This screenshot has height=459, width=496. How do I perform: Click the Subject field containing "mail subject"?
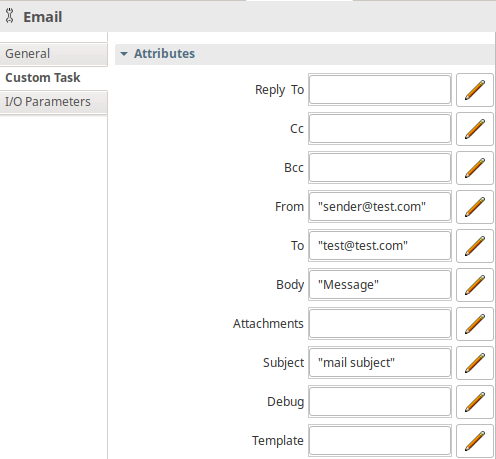pyautogui.click(x=380, y=363)
